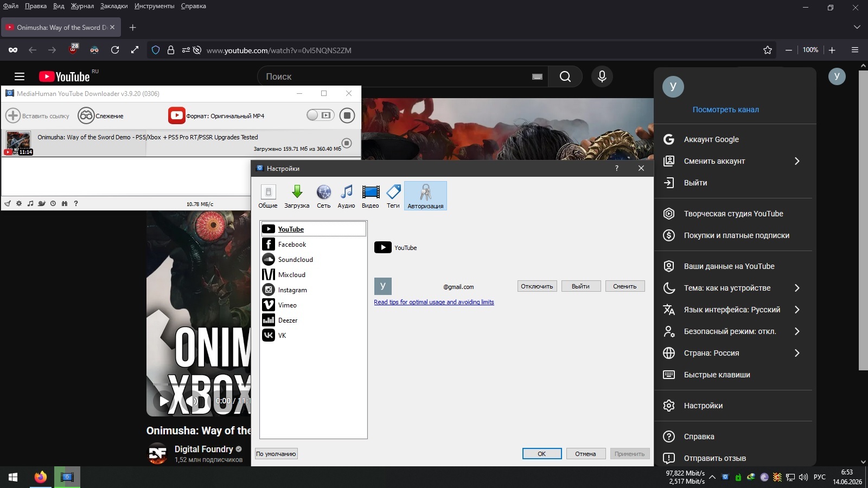Open the Формат: Оригинальный MP4 selector
This screenshot has height=488, width=868.
point(216,115)
